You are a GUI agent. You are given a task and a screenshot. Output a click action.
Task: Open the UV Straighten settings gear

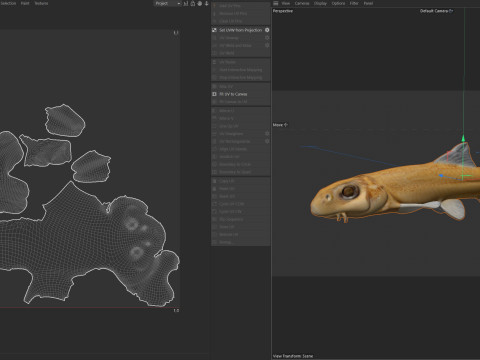(267, 133)
